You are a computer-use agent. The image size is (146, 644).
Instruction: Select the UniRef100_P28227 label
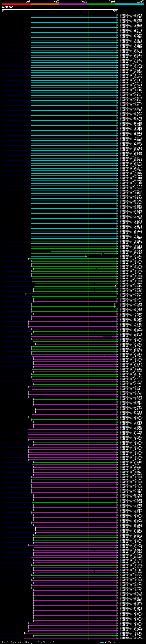coord(131,351)
